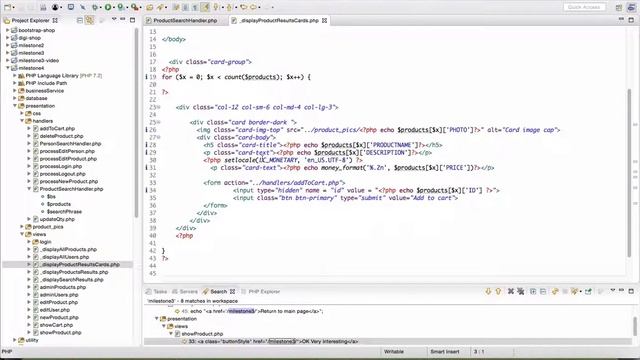Open the PHP Explorer tab
The width and height of the screenshot is (640, 360).
(260, 291)
